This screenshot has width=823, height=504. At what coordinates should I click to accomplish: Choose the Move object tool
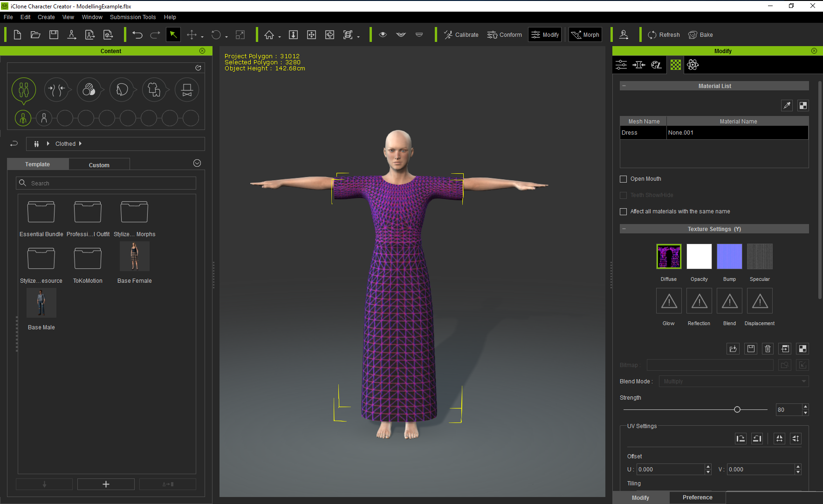(192, 34)
